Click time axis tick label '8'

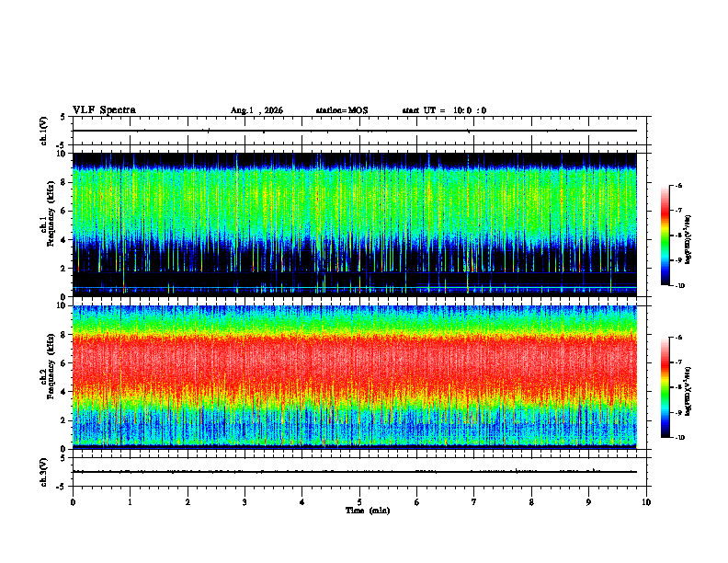tap(531, 502)
